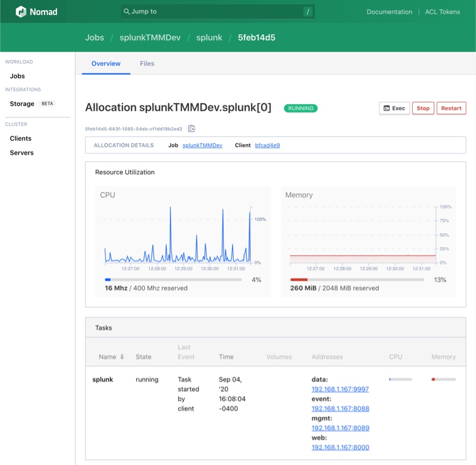This screenshot has height=465, width=476.
Task: Open the splunk task group breadcrumb
Action: point(209,38)
